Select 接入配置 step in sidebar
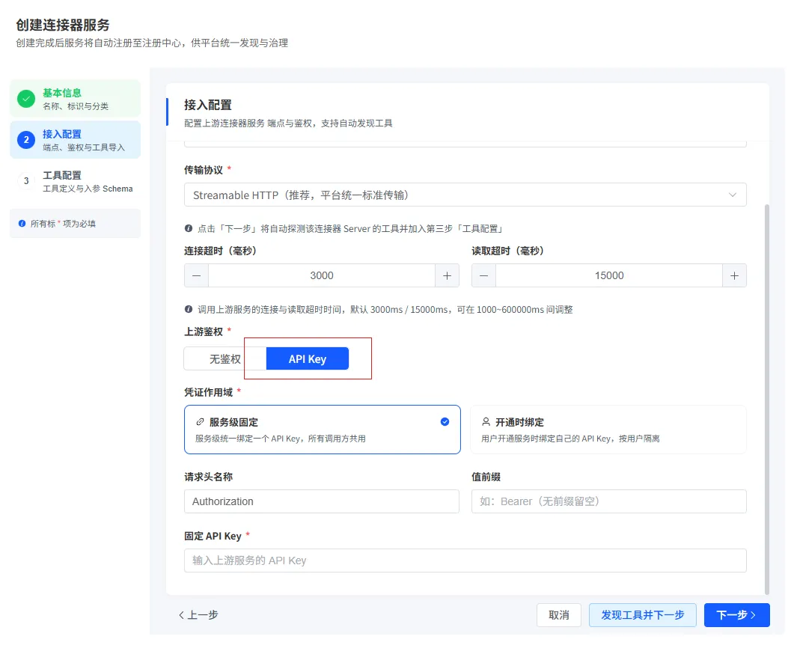The height and width of the screenshot is (672, 794). pos(76,140)
